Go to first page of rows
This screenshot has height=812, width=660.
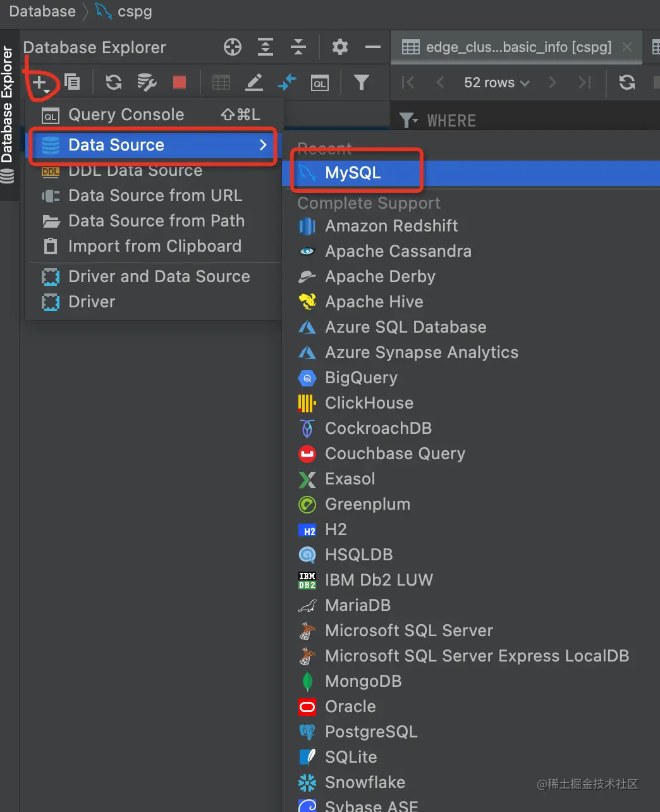[408, 82]
